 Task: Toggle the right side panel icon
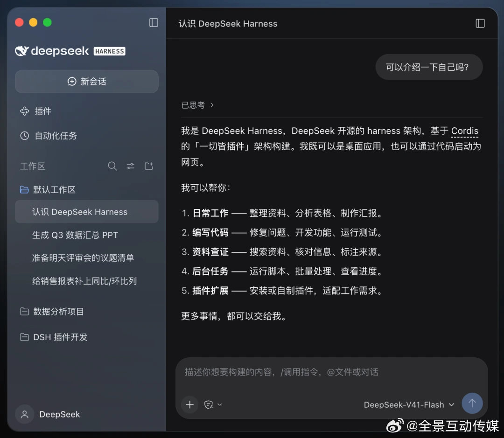(x=480, y=23)
